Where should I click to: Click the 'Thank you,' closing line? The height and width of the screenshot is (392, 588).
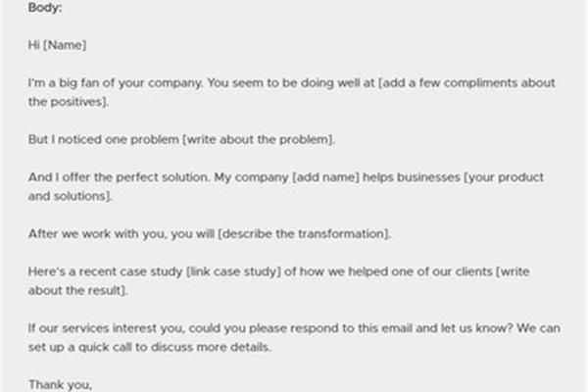(x=60, y=385)
